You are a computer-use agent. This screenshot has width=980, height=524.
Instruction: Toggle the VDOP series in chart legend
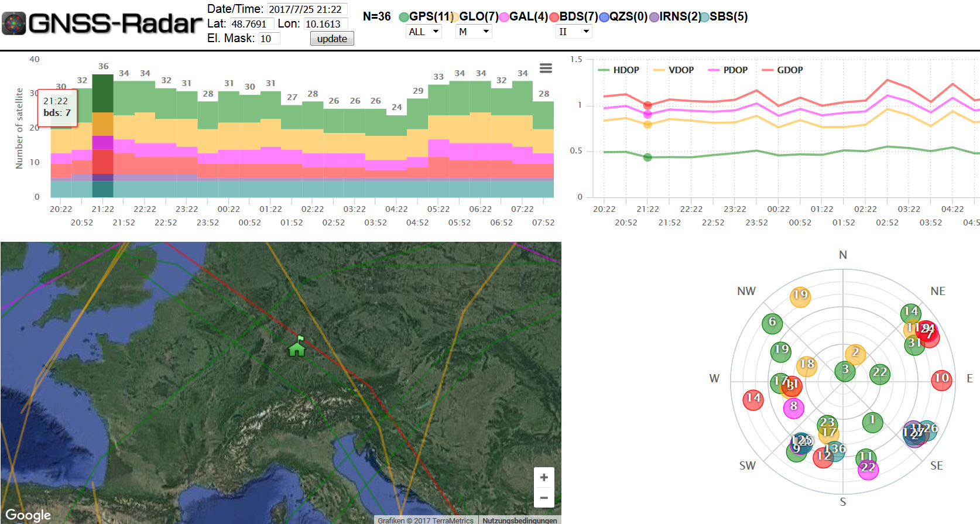(x=673, y=70)
